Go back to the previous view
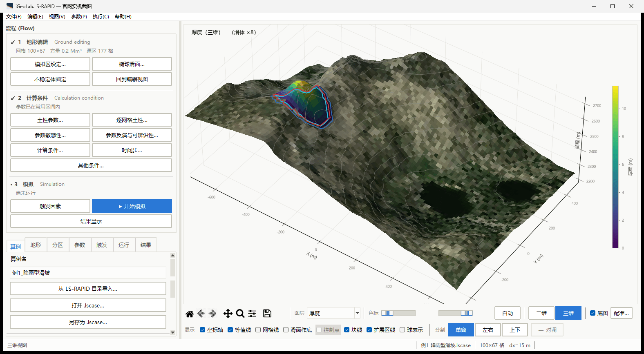 (x=201, y=314)
